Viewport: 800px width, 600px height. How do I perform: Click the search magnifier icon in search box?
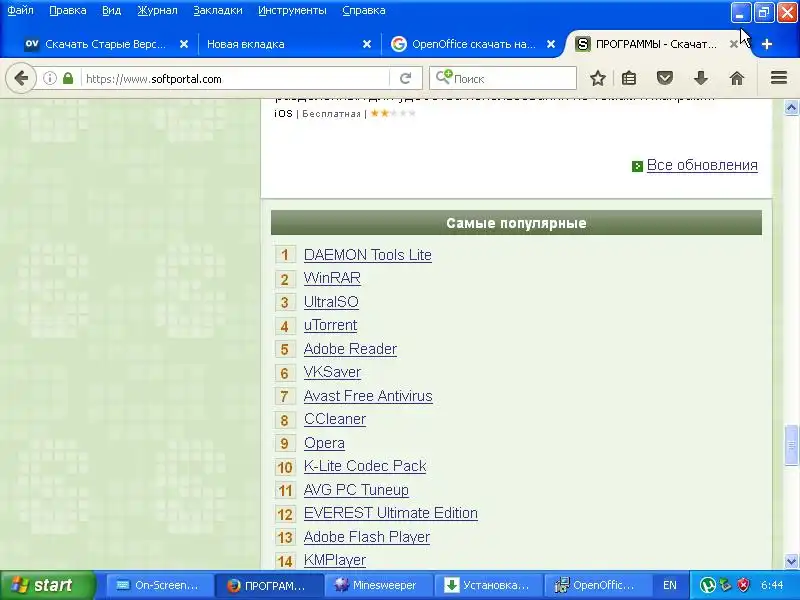click(x=444, y=77)
